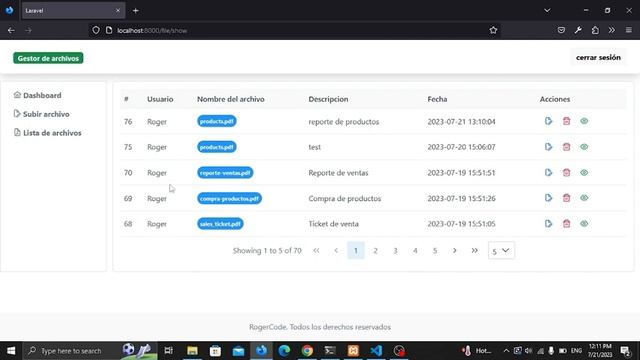Open Windows Start menu
Viewport: 640px width, 360px height.
point(11,351)
